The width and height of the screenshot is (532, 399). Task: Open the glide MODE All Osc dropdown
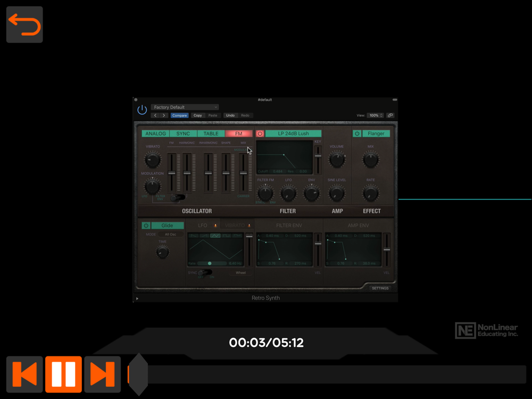[171, 235]
